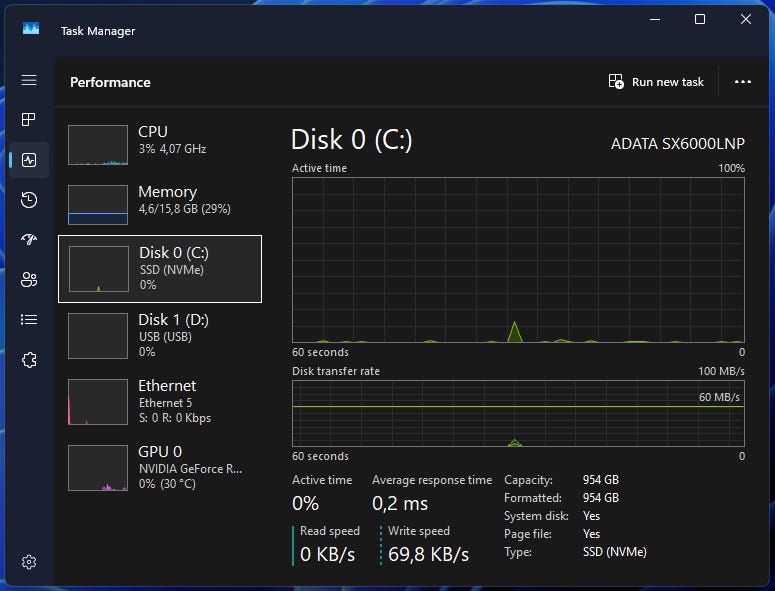
Task: Maximize the Task Manager window
Action: (x=700, y=19)
